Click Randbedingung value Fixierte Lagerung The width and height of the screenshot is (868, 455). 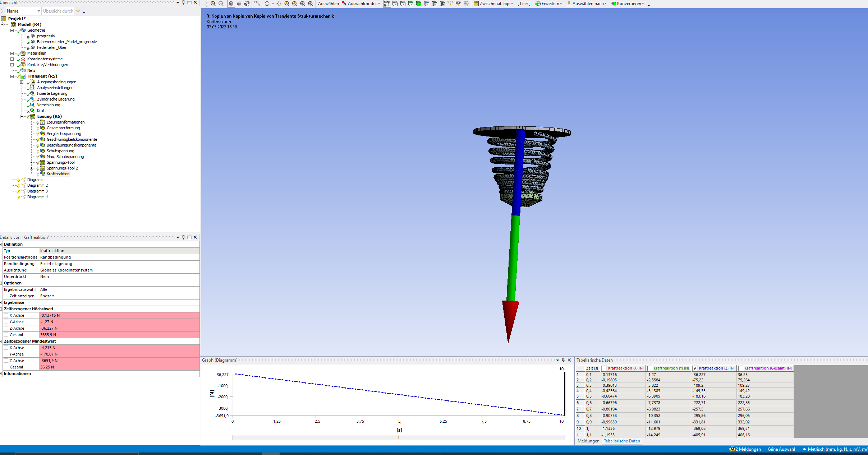pyautogui.click(x=119, y=264)
